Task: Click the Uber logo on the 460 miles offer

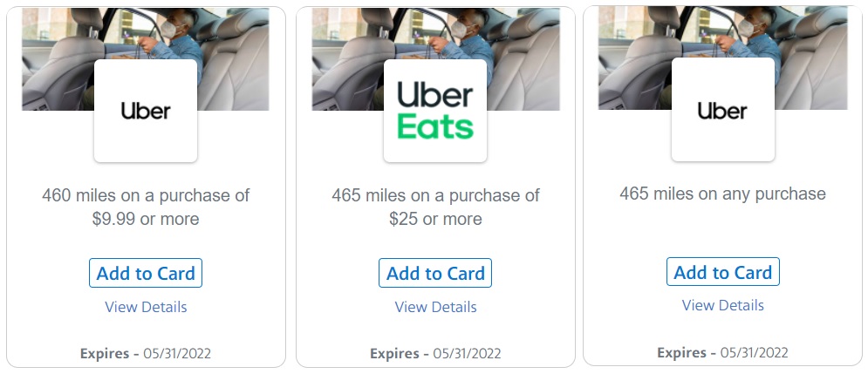Action: [146, 111]
